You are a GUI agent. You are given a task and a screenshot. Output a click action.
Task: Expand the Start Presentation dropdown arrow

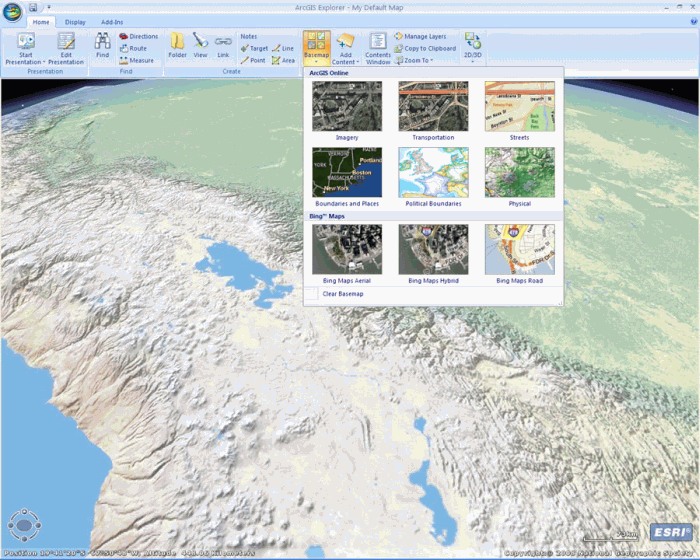click(x=44, y=62)
